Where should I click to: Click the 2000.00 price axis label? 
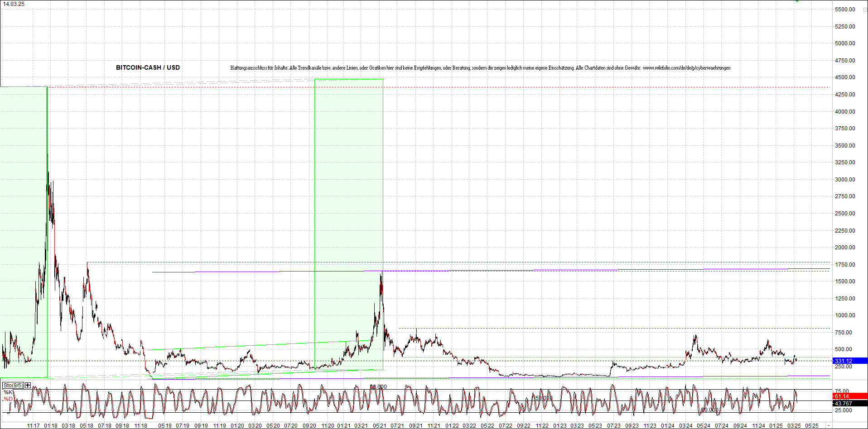845,248
